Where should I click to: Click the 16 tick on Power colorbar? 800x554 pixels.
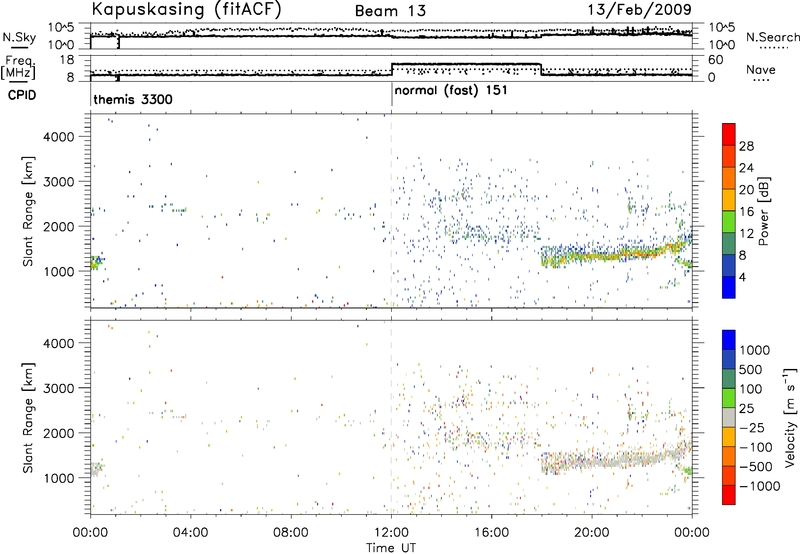(x=746, y=212)
